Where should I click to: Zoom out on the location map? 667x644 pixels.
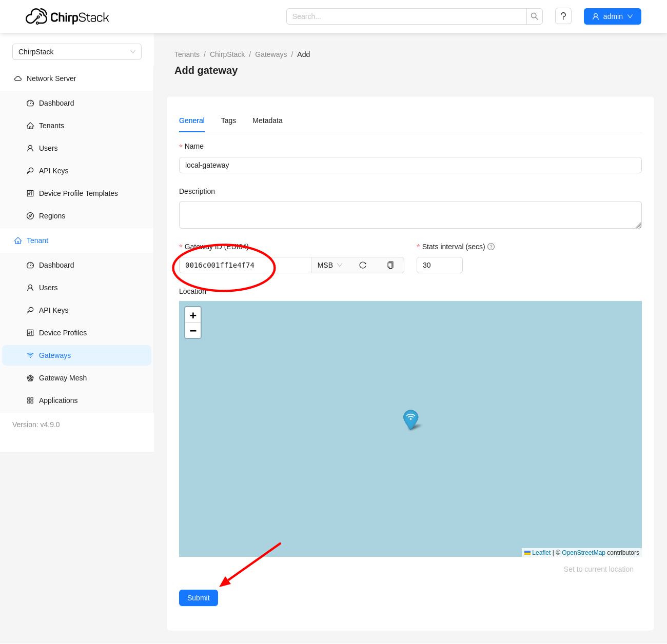pyautogui.click(x=193, y=331)
